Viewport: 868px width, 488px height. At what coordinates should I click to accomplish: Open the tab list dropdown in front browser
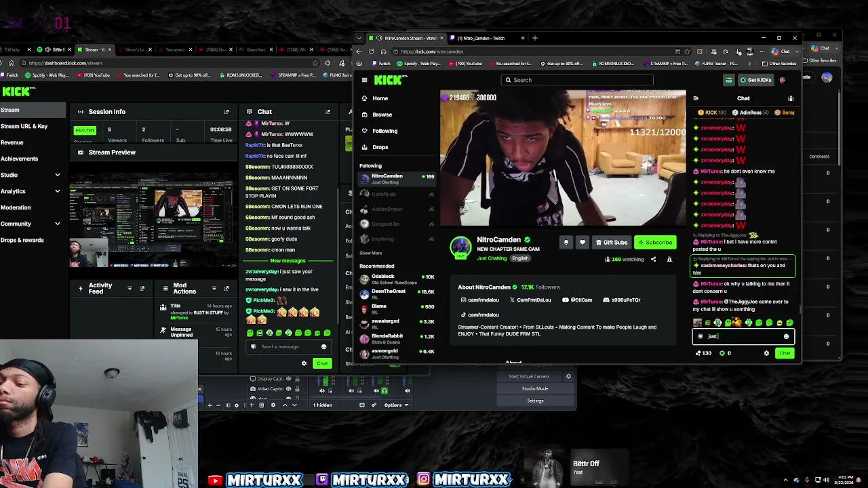(359, 38)
